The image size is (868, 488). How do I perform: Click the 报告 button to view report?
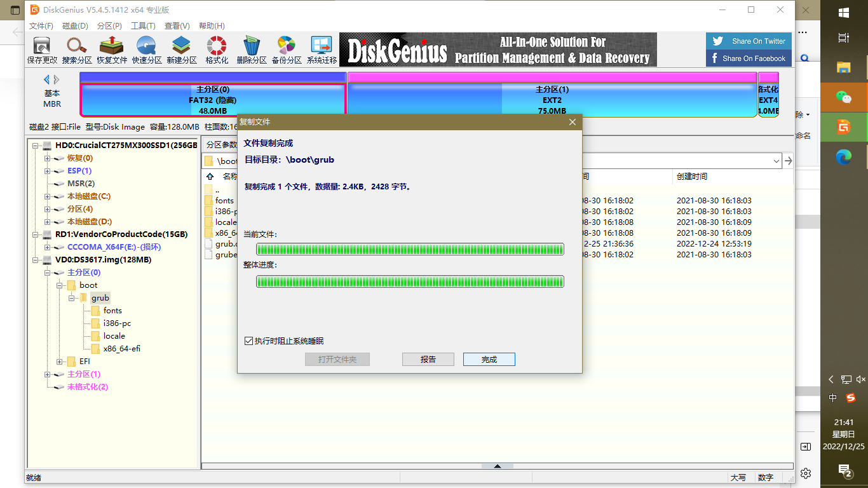coord(428,359)
